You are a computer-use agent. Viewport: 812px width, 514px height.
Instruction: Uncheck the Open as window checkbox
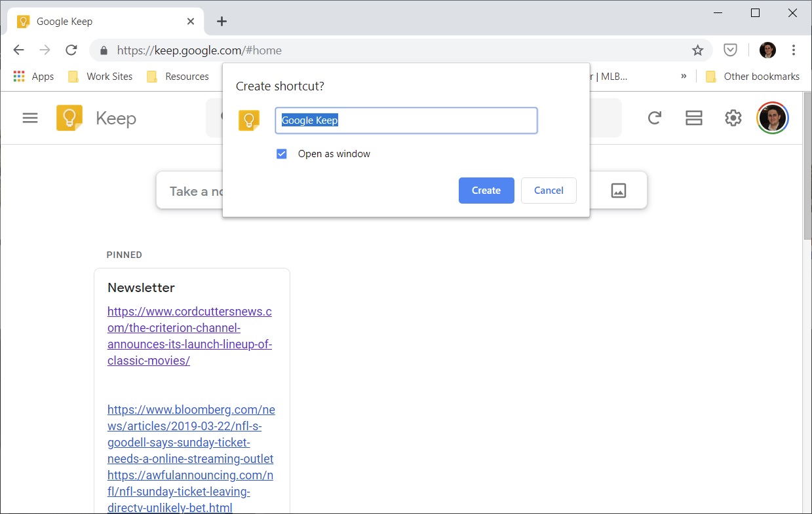[x=282, y=154]
